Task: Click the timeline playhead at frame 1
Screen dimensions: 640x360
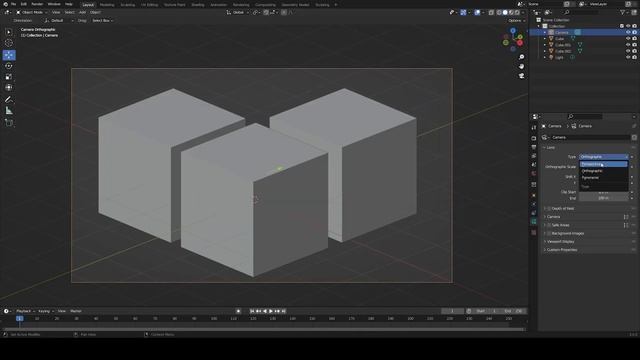Action: (19, 318)
